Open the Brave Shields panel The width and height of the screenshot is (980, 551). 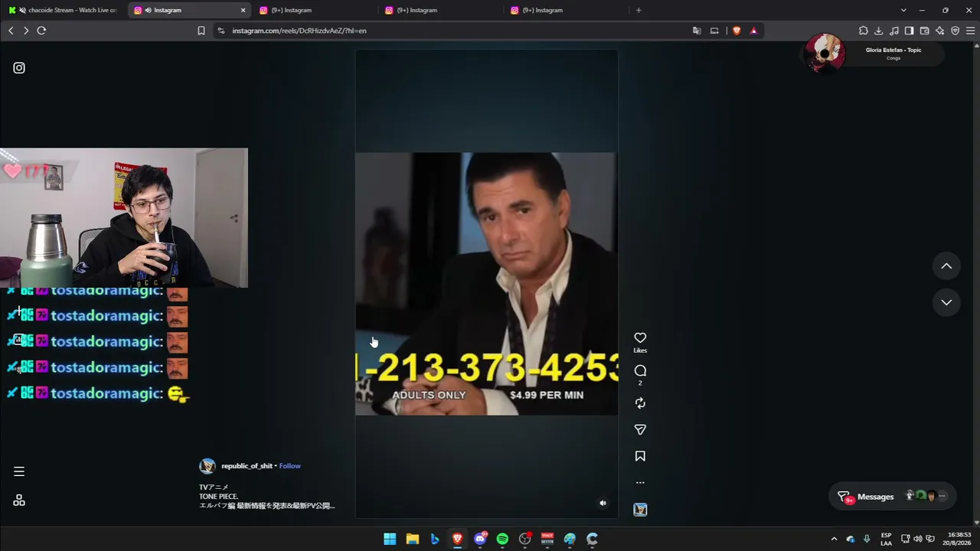pos(737,31)
